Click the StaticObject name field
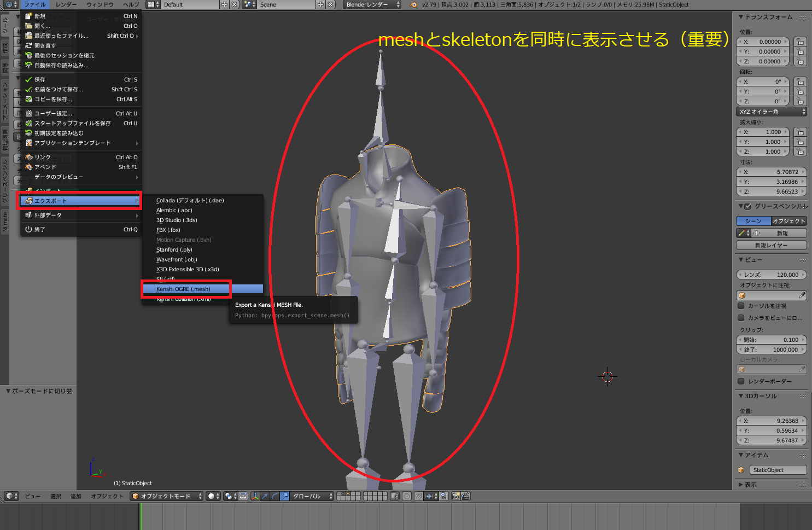 tap(778, 470)
